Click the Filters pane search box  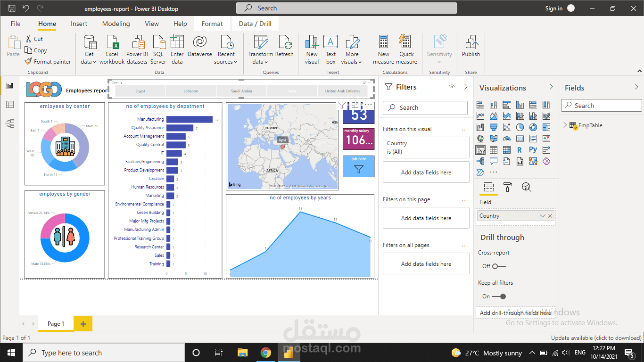pyautogui.click(x=425, y=107)
